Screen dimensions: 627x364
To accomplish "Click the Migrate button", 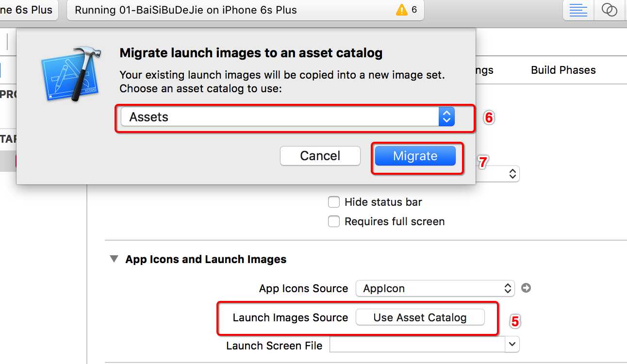I will (415, 156).
